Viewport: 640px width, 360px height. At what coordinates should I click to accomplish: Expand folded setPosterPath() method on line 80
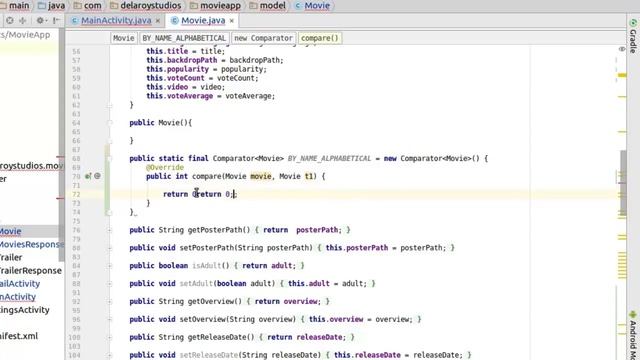[x=109, y=248]
